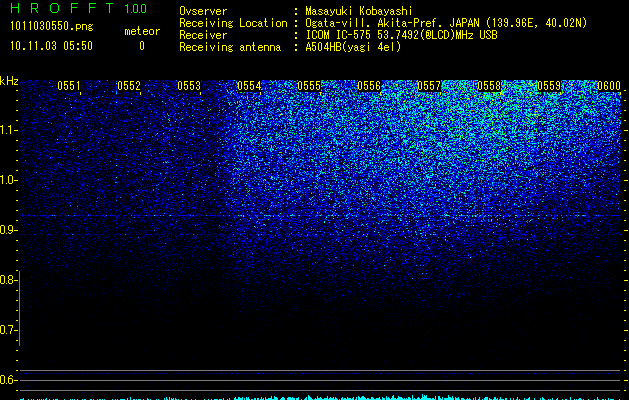The image size is (629, 400).
Task: Click the HROFFT title text
Action: [62, 8]
